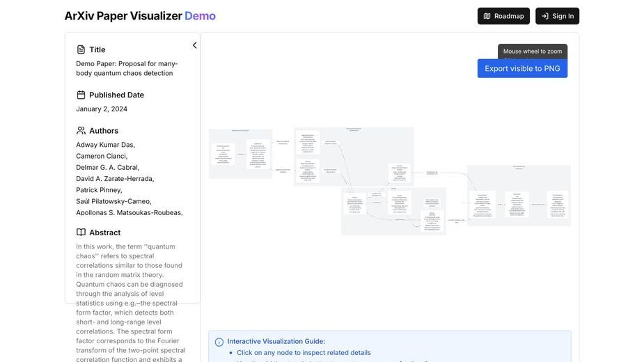Open the Roadmap page
Image resolution: width=644 pixels, height=362 pixels.
pos(503,16)
